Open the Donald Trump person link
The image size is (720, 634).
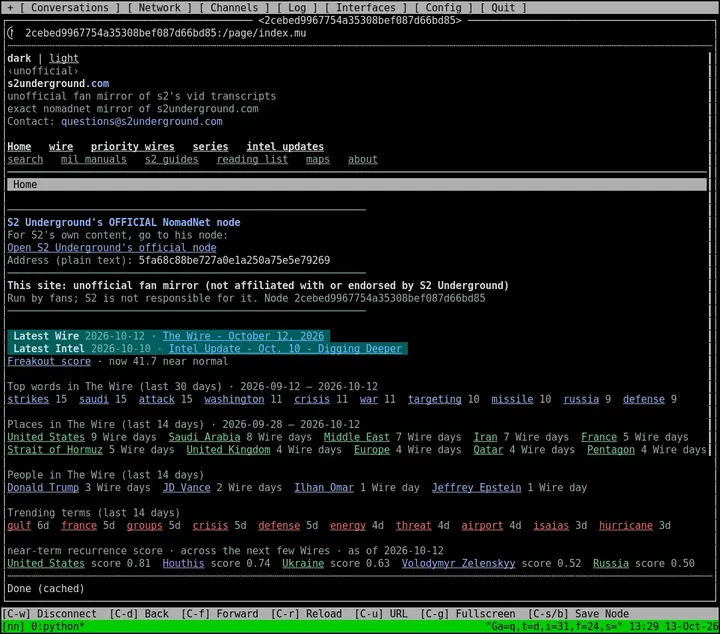[x=43, y=488]
